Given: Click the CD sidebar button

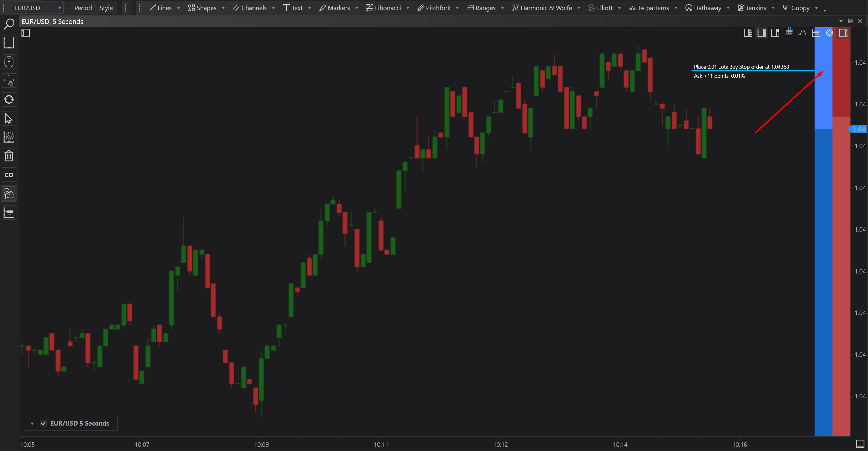Looking at the screenshot, I should point(9,175).
